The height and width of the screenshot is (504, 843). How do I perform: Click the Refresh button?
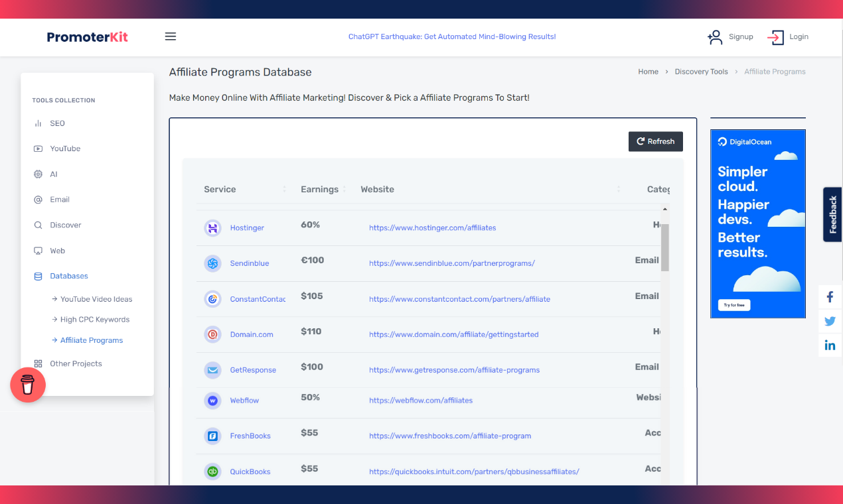point(656,141)
